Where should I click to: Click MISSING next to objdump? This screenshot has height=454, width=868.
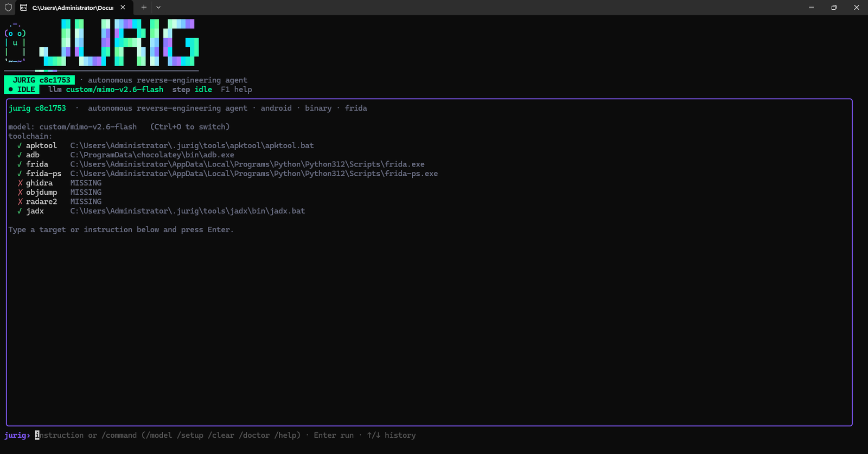coord(86,192)
